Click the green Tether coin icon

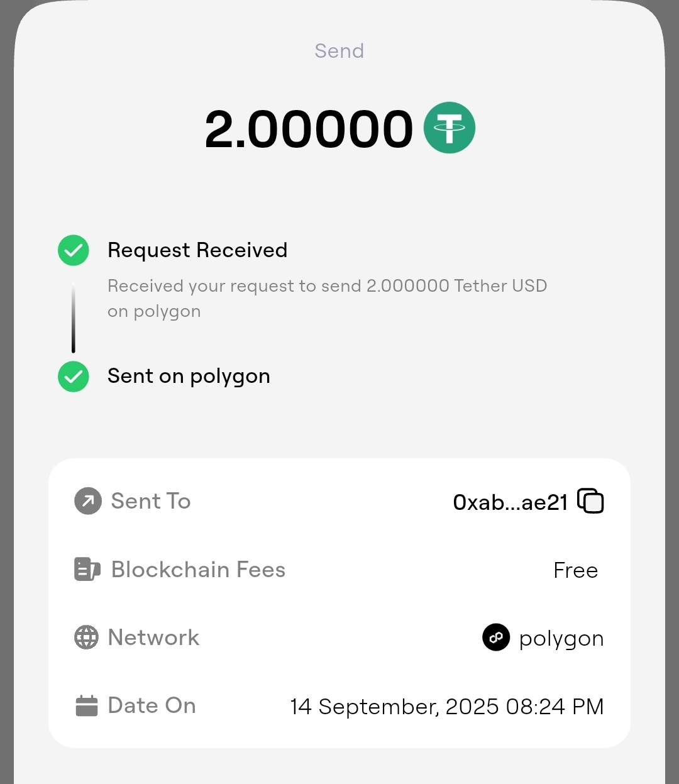[449, 128]
